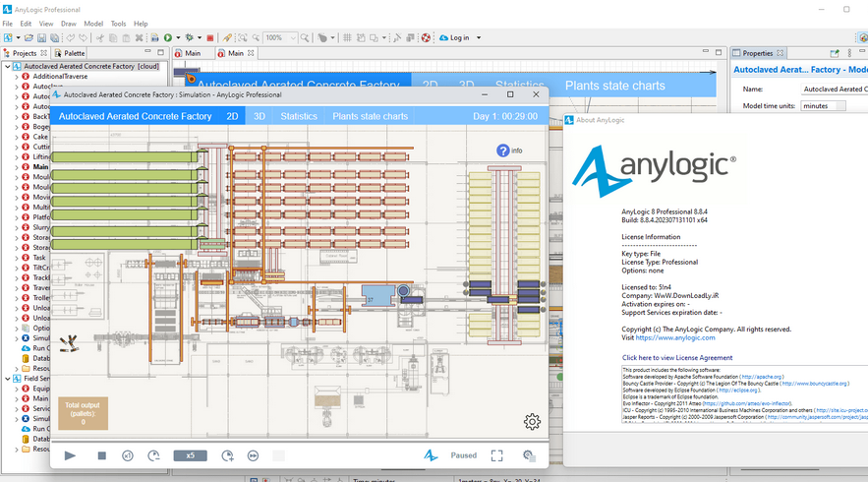The height and width of the screenshot is (482, 868).
Task: Open the Model time units dropdown
Action: pyautogui.click(x=823, y=105)
